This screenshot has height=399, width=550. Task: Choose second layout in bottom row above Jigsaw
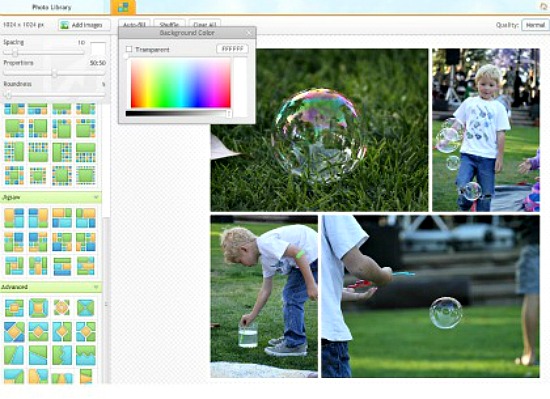(38, 175)
